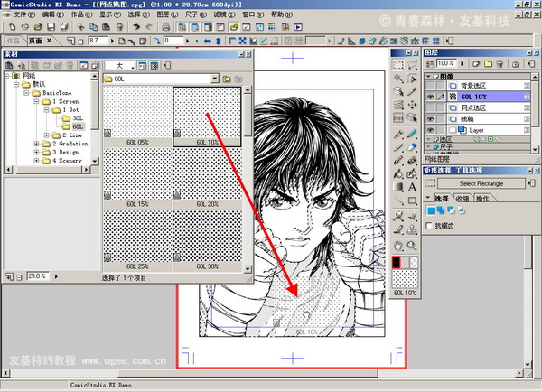
Task: Select the magic wand tool
Action: pyautogui.click(x=397, y=79)
